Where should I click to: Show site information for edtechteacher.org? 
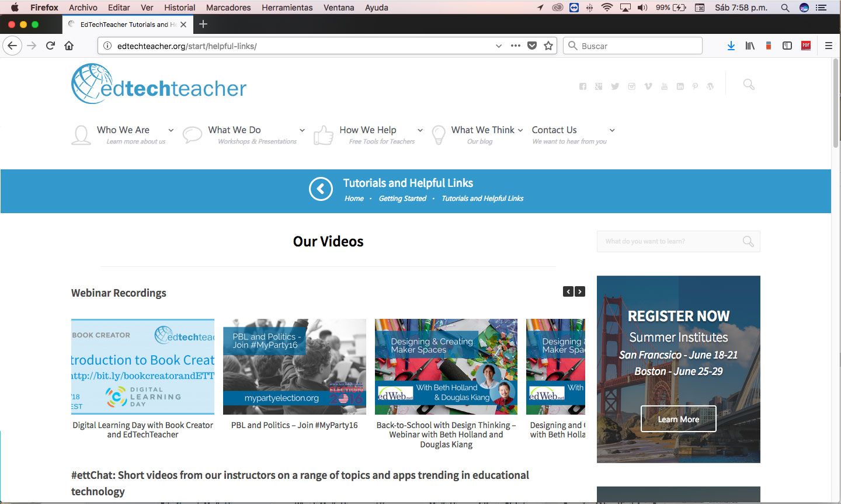point(107,46)
